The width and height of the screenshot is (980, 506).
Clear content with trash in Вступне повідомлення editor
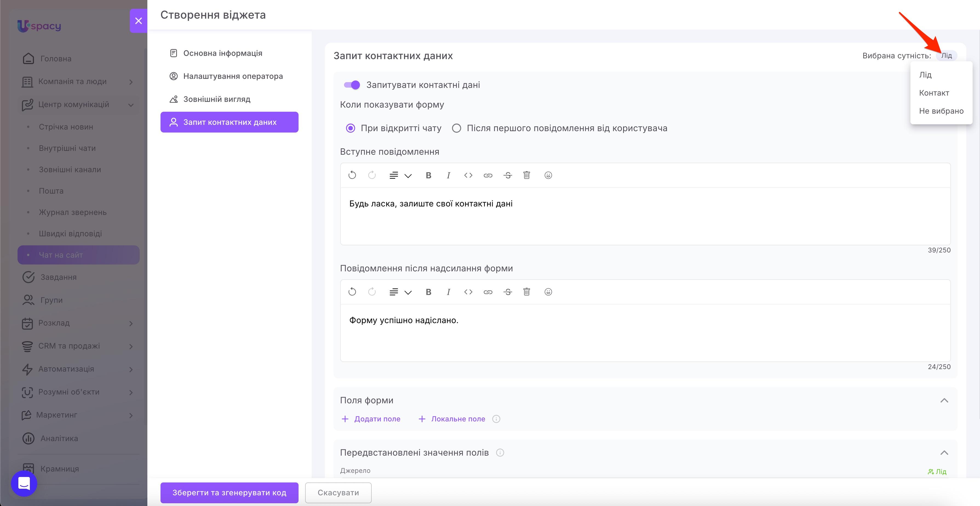point(527,175)
